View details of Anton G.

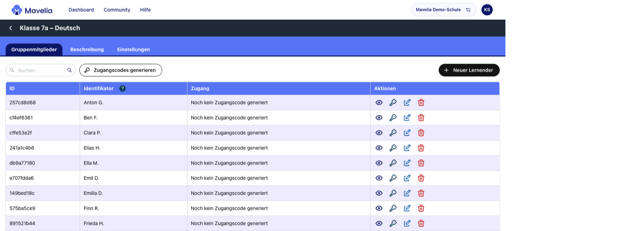pyautogui.click(x=379, y=102)
